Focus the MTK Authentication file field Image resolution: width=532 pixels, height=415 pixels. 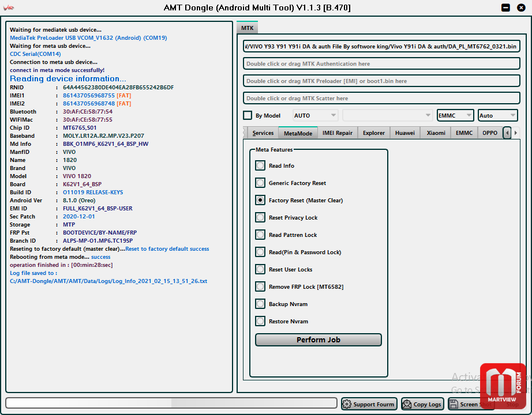[381, 64]
